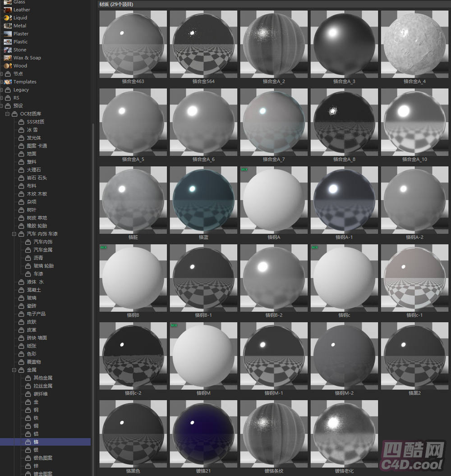This screenshot has width=451, height=476.
Task: Click the Plastic category icon
Action: [8, 41]
